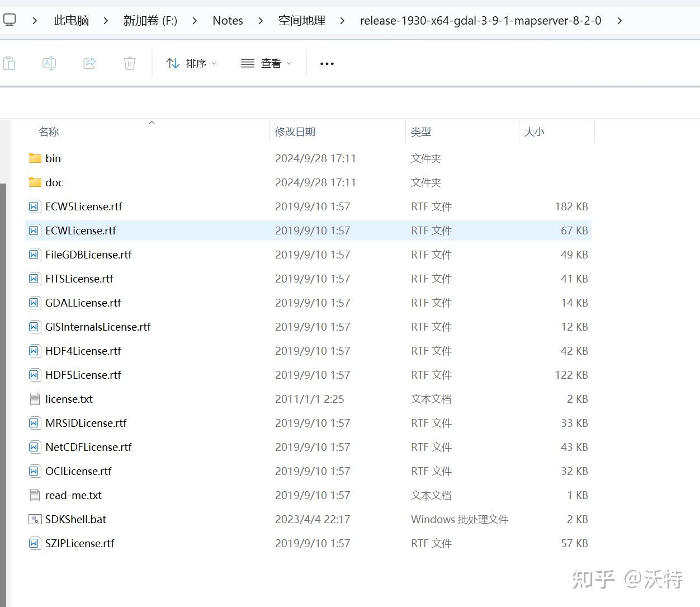
Task: Open the bin folder
Action: (54, 158)
